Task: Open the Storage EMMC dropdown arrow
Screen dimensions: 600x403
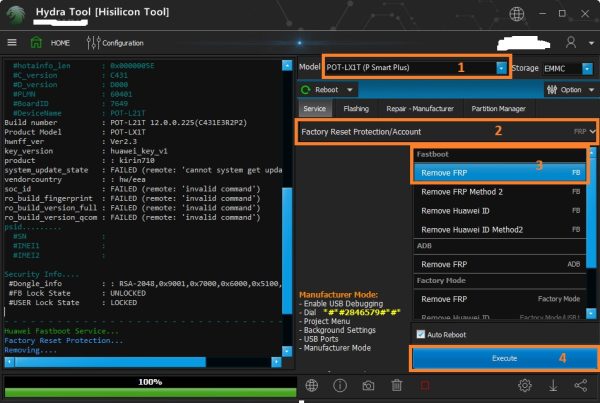Action: [x=587, y=69]
